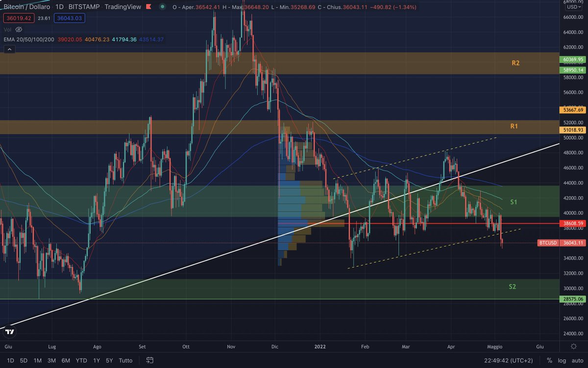
Task: Select the YTD time range
Action: click(x=81, y=360)
